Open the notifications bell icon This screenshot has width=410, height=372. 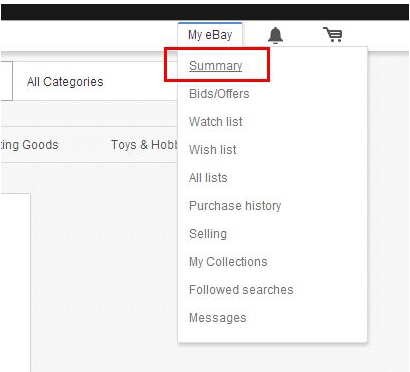coord(275,35)
